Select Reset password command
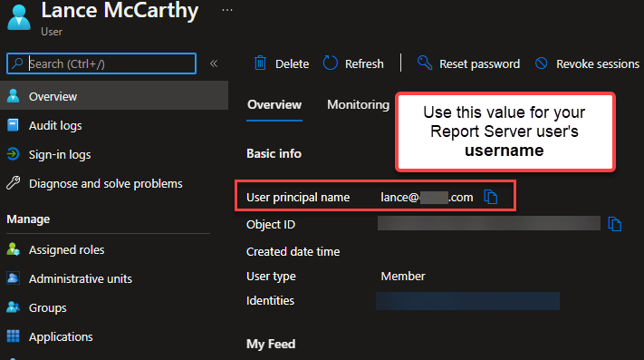This screenshot has height=360, width=644. [479, 64]
